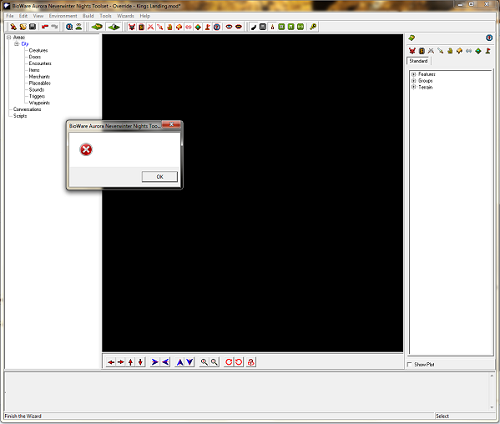This screenshot has height=424, width=500.
Task: Click the door icon in main toolbar
Action: 141,27
